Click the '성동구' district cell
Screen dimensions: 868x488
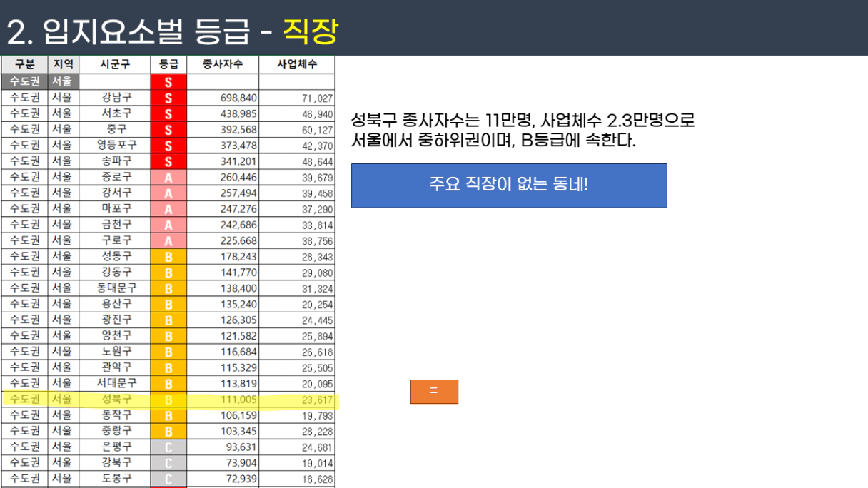(x=116, y=256)
